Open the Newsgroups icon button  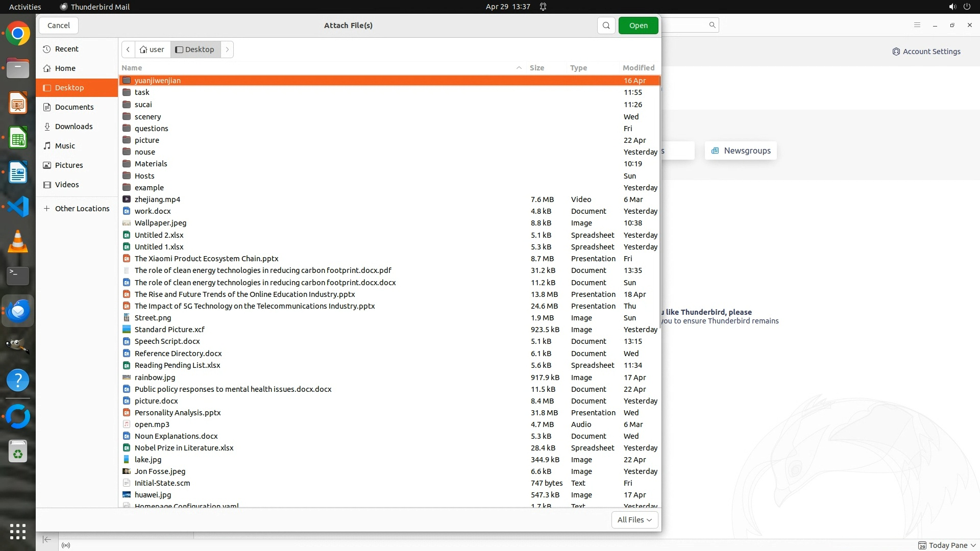coord(715,151)
